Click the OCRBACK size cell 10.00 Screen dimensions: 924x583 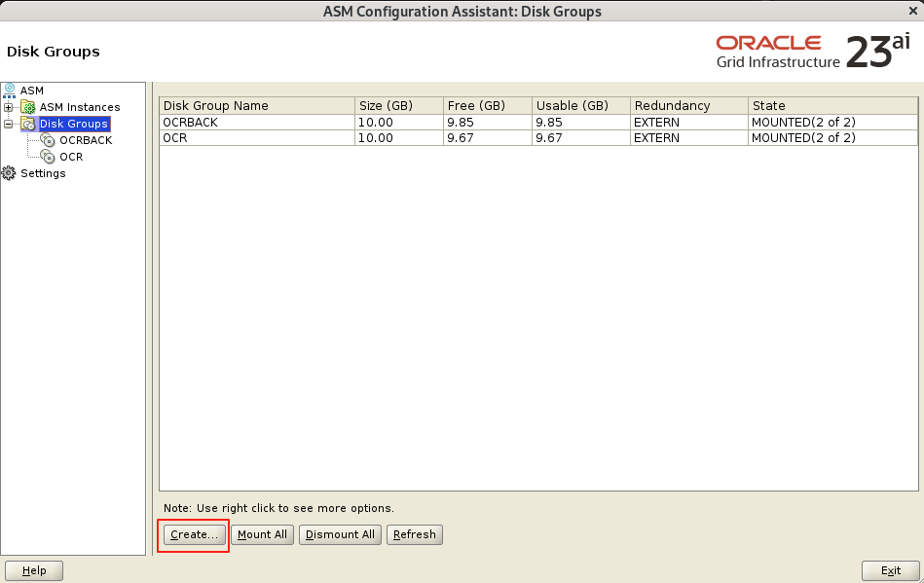click(399, 122)
